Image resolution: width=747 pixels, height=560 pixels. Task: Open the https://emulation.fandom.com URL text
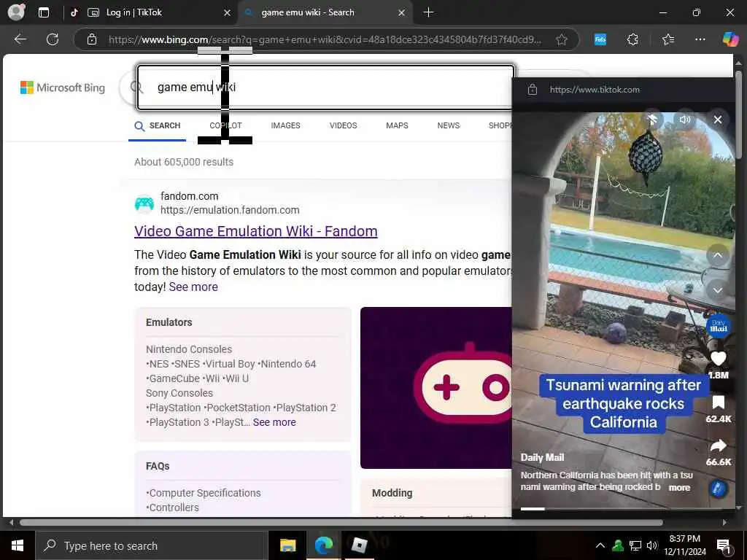coord(230,210)
